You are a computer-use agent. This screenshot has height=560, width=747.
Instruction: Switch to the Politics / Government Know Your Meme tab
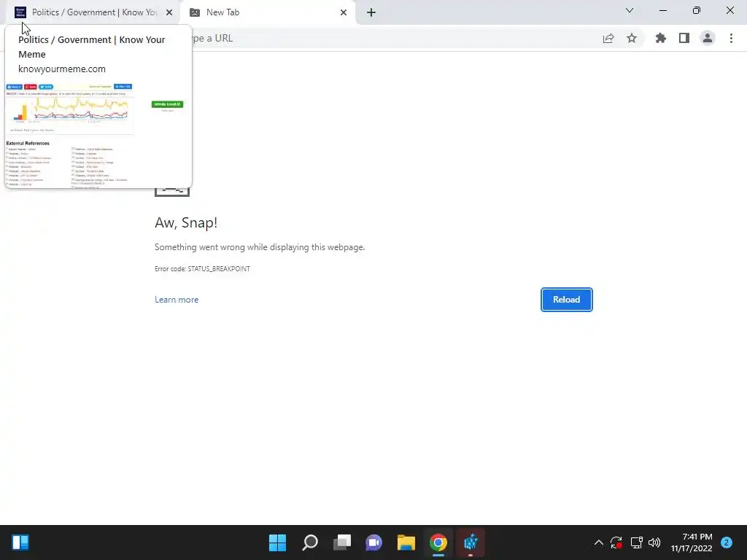[x=93, y=12]
